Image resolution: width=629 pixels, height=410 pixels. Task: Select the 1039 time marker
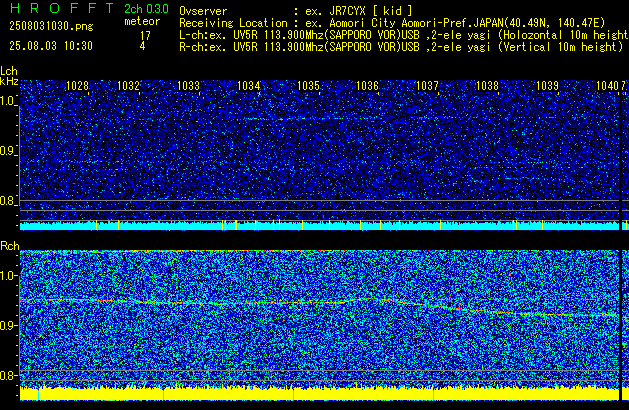click(547, 85)
